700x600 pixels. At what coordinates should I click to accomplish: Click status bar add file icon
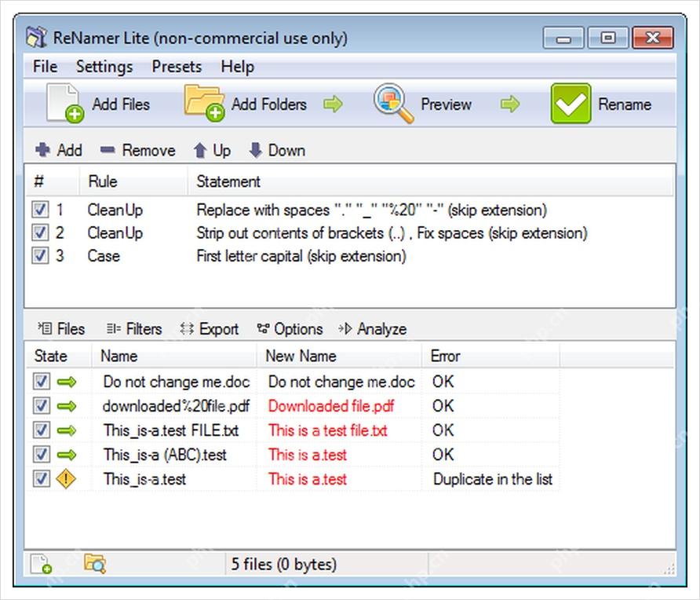(x=41, y=564)
